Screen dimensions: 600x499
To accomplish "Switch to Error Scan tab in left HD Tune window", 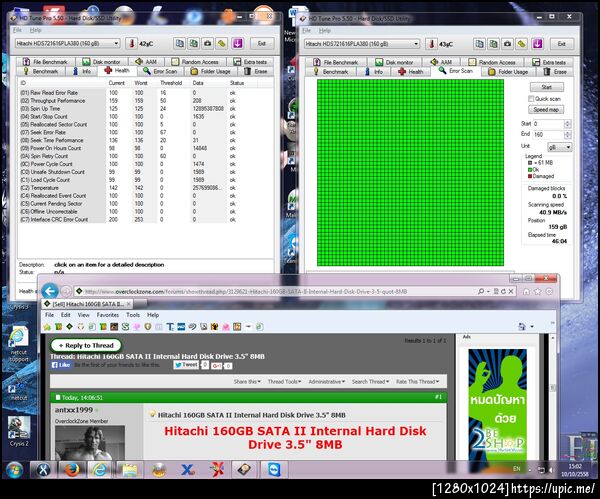I will (x=160, y=71).
